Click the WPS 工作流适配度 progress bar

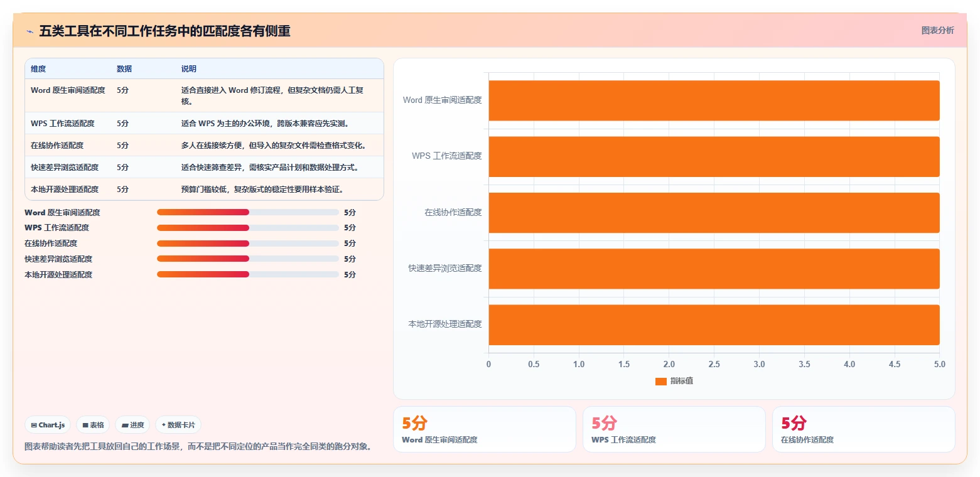click(248, 228)
